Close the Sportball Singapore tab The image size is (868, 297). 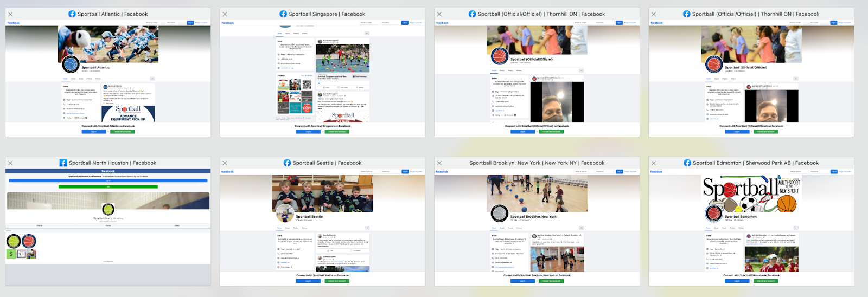click(x=225, y=14)
